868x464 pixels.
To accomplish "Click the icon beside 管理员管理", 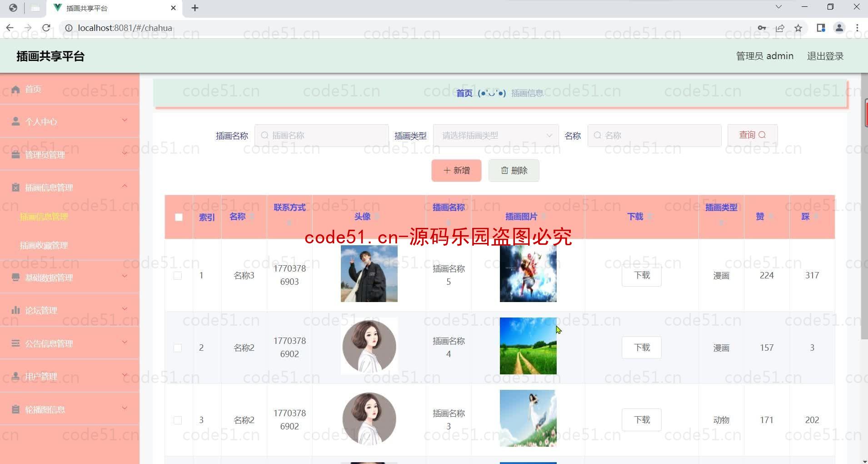I will coord(16,155).
